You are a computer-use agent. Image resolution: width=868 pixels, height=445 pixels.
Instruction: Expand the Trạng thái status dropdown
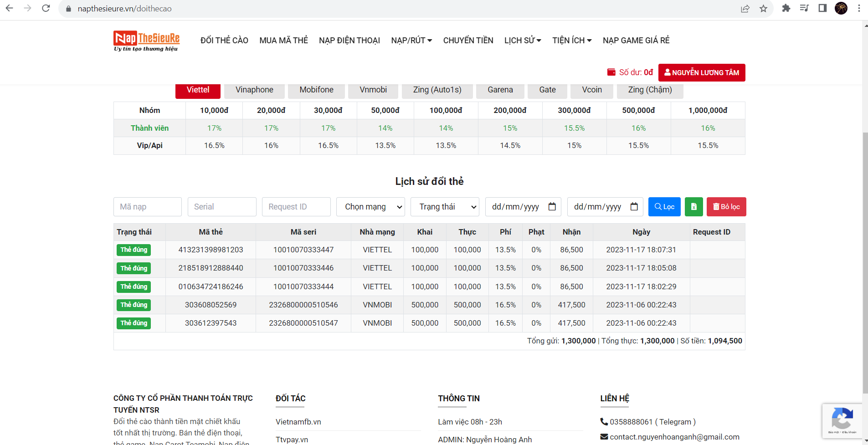click(x=445, y=207)
